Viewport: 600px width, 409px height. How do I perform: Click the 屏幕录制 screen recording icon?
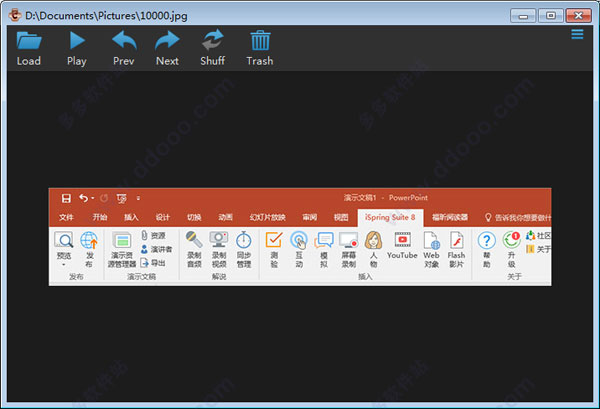point(349,240)
